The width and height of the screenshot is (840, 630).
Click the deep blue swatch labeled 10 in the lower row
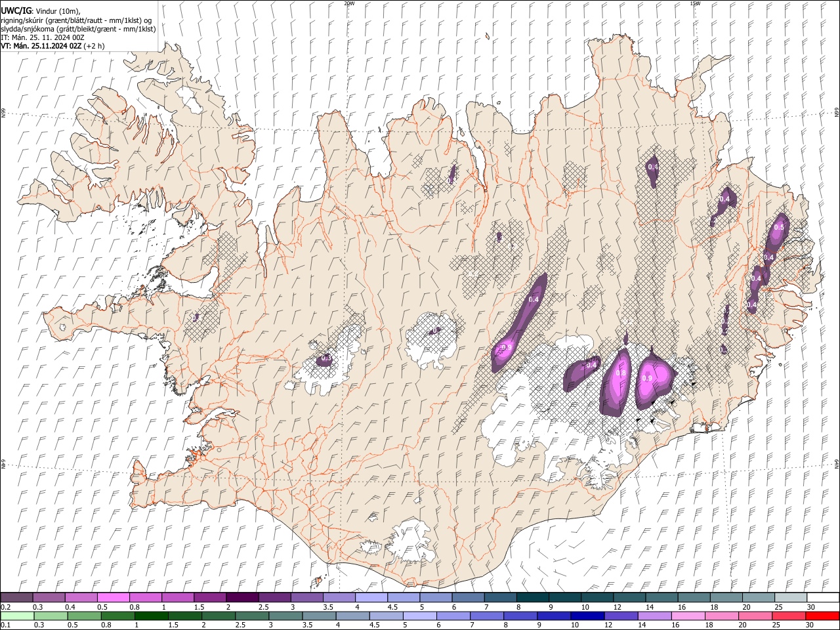click(x=587, y=616)
